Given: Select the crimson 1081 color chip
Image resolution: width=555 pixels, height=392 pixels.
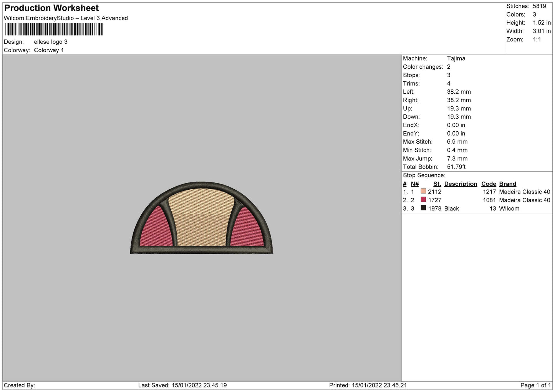Looking at the screenshot, I should [423, 200].
